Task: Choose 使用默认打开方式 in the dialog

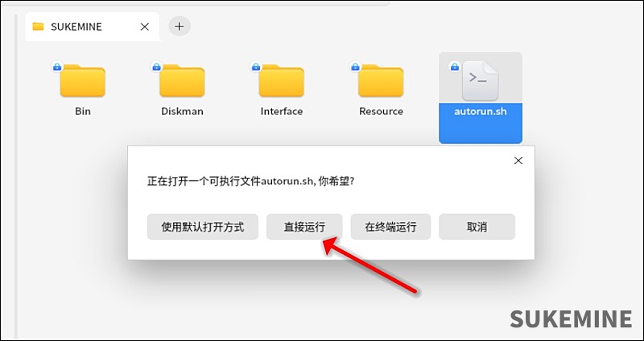Action: point(202,227)
